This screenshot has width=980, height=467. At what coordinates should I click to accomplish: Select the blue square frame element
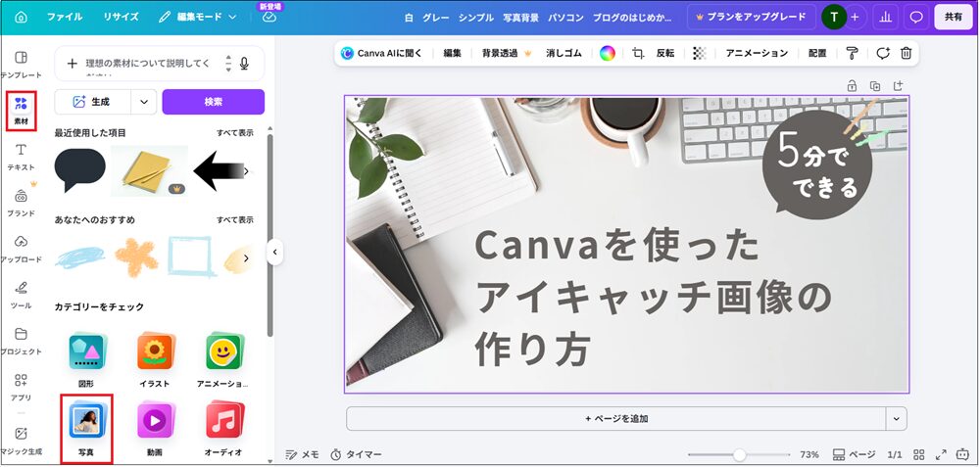point(191,257)
